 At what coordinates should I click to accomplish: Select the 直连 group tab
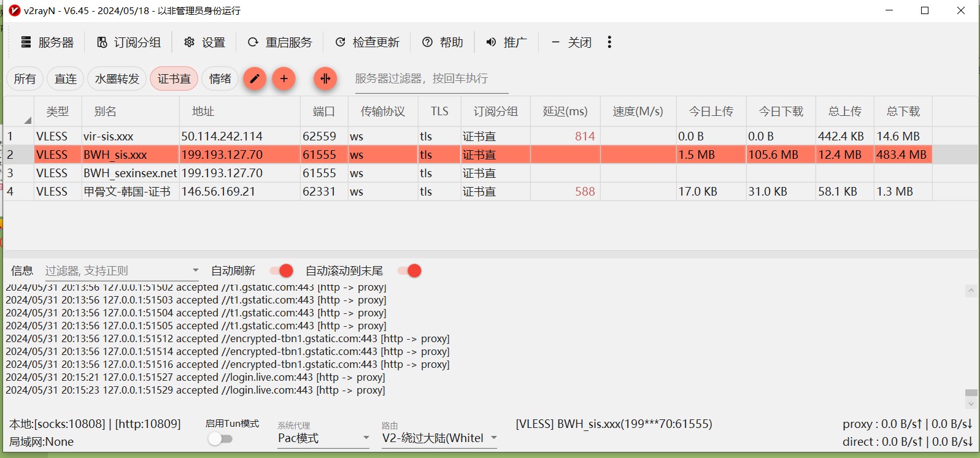click(66, 78)
